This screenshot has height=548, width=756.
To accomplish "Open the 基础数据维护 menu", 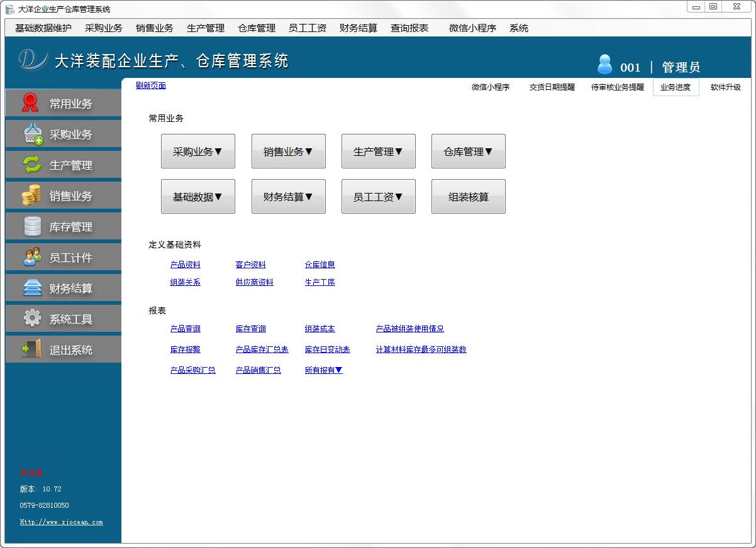I will click(43, 28).
